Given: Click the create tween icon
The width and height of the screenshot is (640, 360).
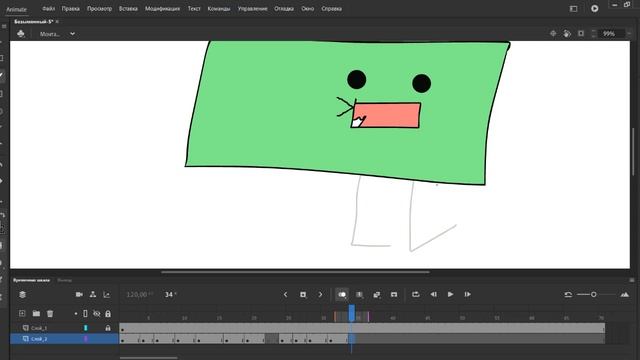Looking at the screenshot, I should (377, 294).
